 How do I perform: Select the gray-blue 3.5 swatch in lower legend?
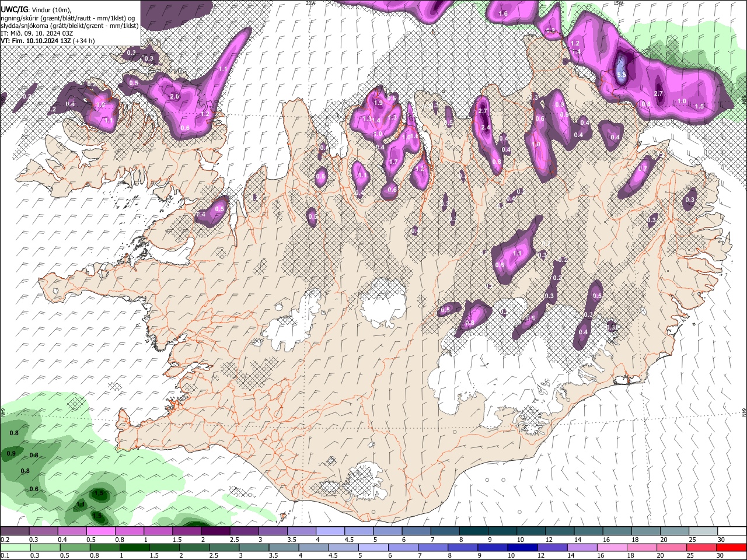pos(283,548)
